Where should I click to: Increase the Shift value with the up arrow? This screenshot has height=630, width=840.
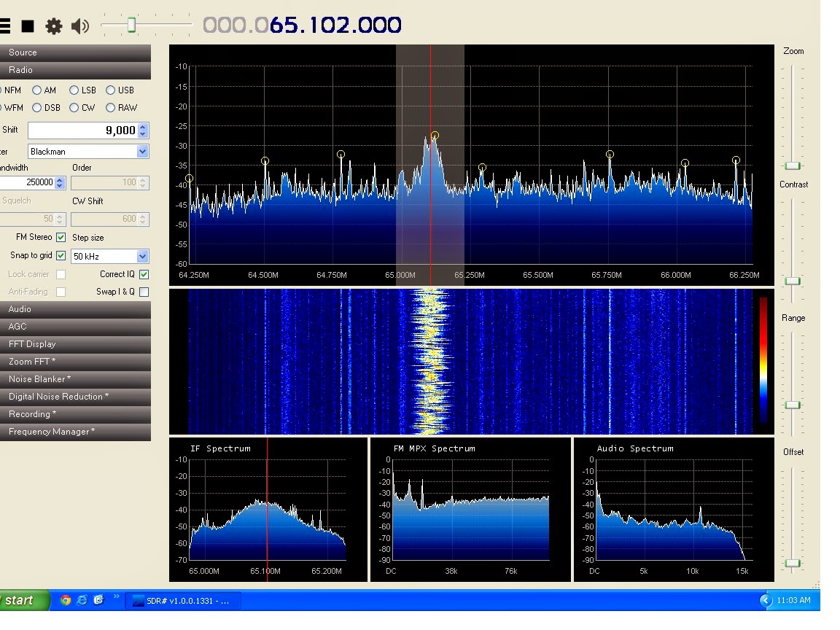click(x=142, y=127)
